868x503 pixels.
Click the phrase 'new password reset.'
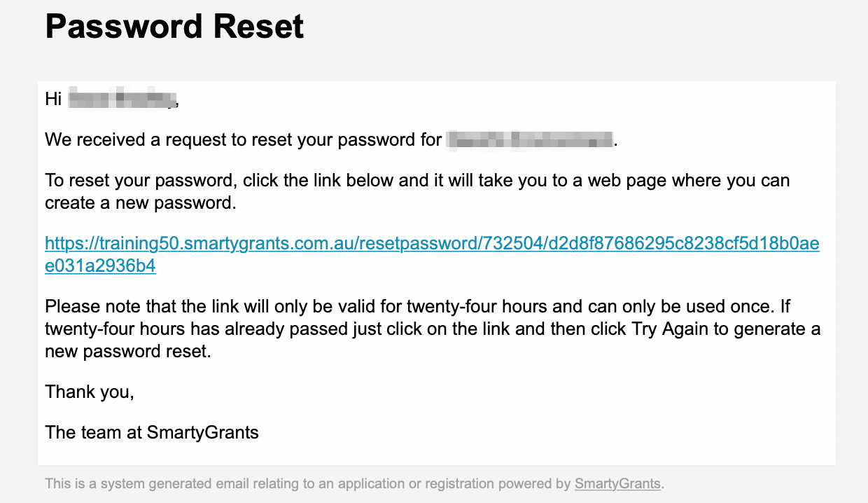127,352
